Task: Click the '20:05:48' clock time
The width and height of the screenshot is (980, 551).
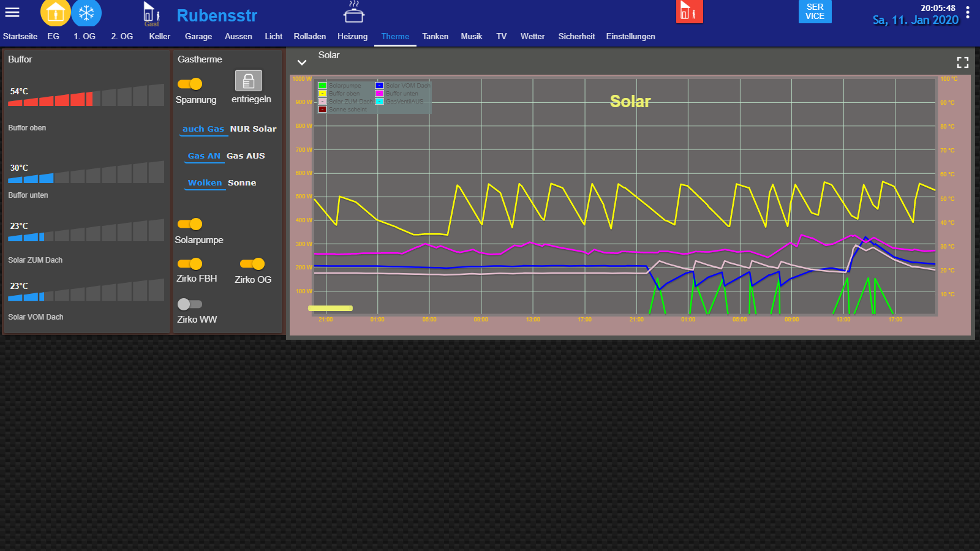Action: (938, 8)
